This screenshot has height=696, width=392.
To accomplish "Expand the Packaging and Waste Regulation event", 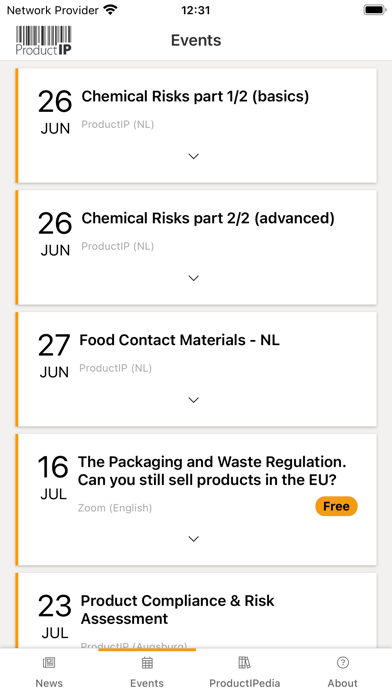I will pyautogui.click(x=194, y=539).
